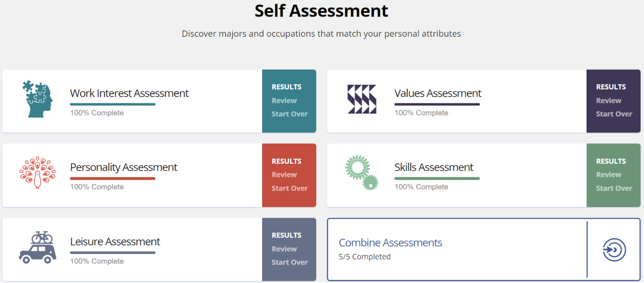This screenshot has height=283, width=644.
Task: Click the Combine Assessments arrow circle icon
Action: (614, 250)
